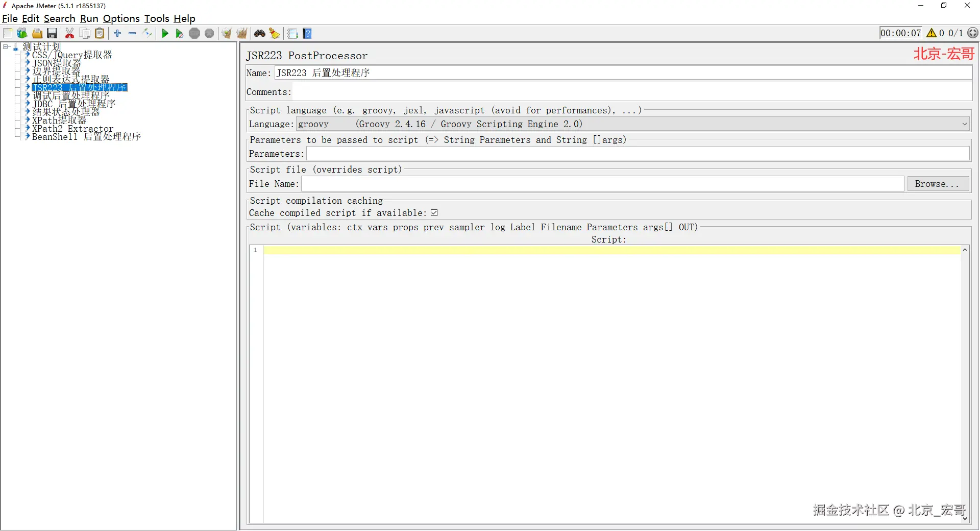Click the script editor scrollbar up arrow

pos(965,250)
